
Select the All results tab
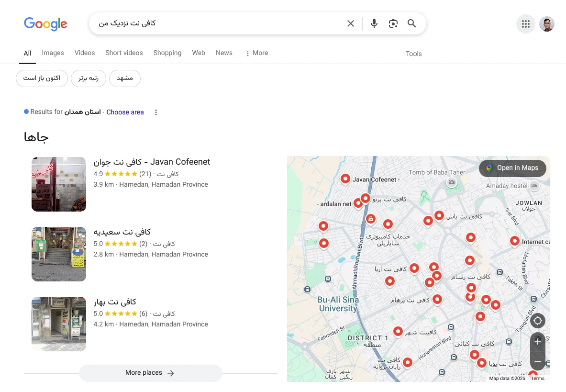pyautogui.click(x=27, y=54)
